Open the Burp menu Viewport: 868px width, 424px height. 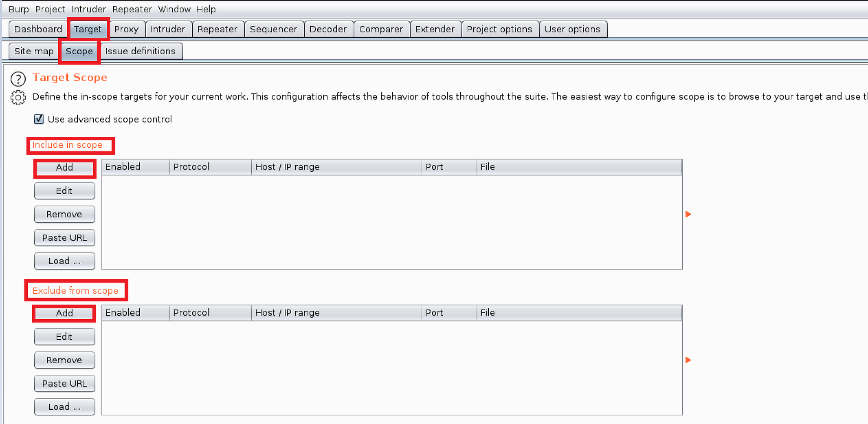(x=18, y=9)
